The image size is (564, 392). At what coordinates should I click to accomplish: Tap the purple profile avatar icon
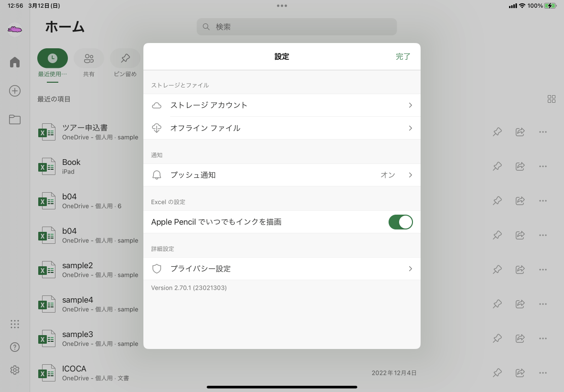[x=15, y=29]
